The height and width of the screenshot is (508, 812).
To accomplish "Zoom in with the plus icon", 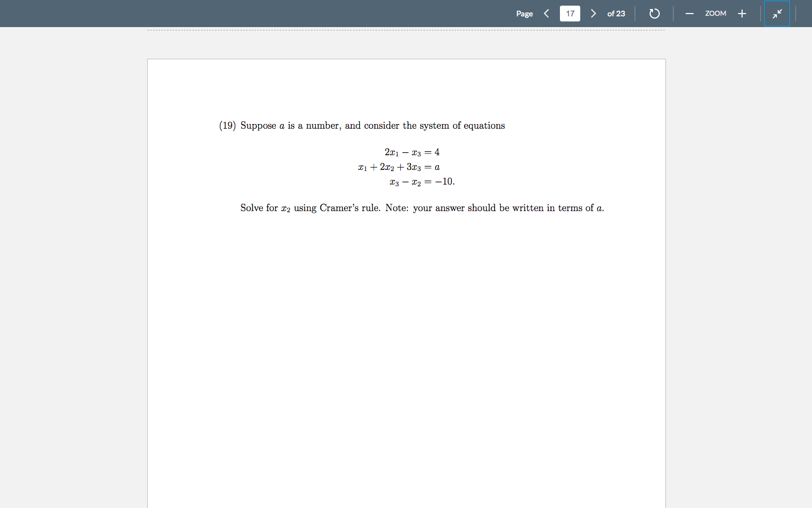I will (x=742, y=14).
